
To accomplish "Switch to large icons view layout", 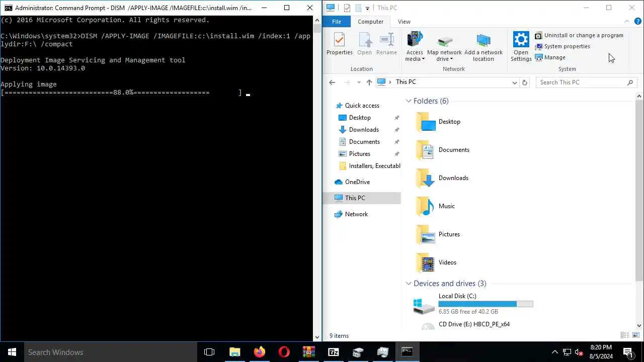I will [636, 335].
